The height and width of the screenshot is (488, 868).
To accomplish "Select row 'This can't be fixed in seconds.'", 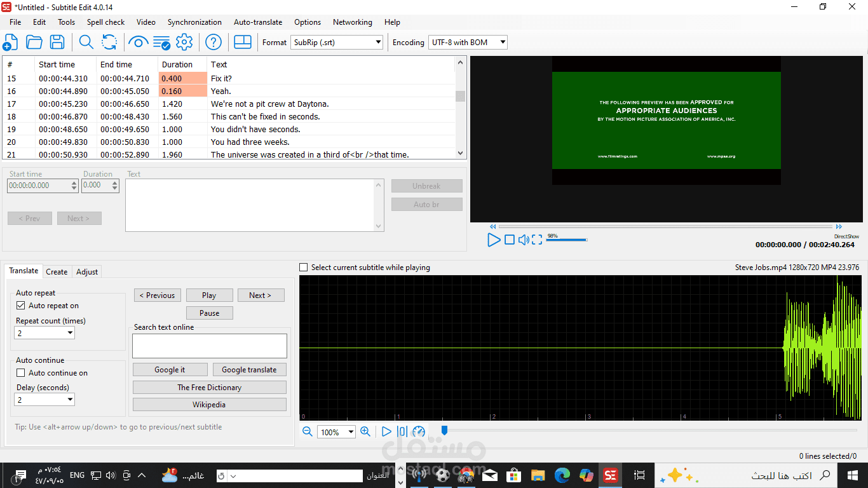I will click(x=229, y=116).
